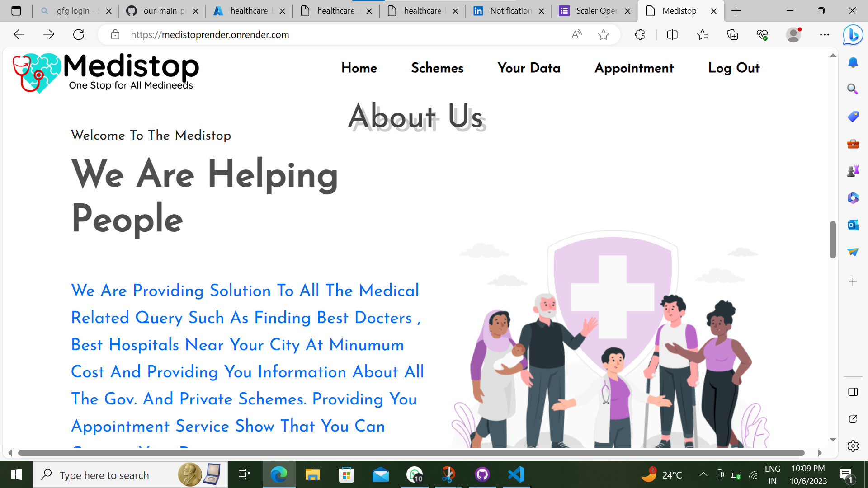Image resolution: width=868 pixels, height=488 pixels.
Task: Click the Bing Copilot icon in sidebar
Action: [853, 35]
